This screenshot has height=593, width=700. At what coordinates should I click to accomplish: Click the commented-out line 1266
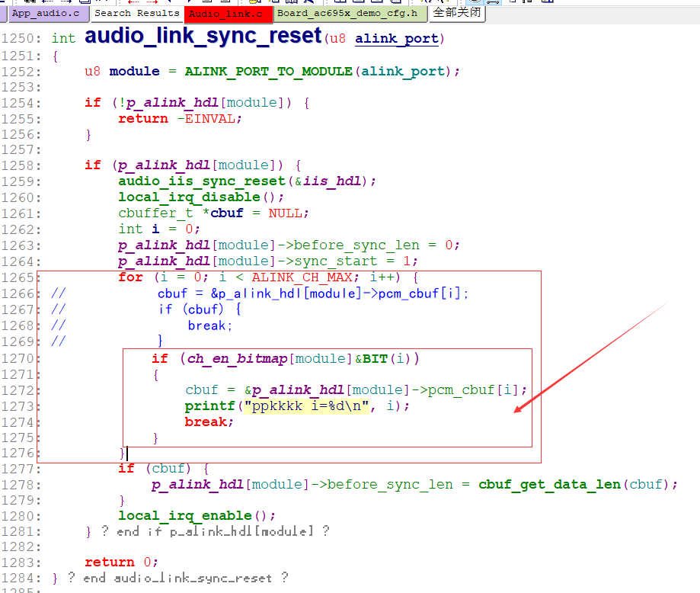(260, 293)
